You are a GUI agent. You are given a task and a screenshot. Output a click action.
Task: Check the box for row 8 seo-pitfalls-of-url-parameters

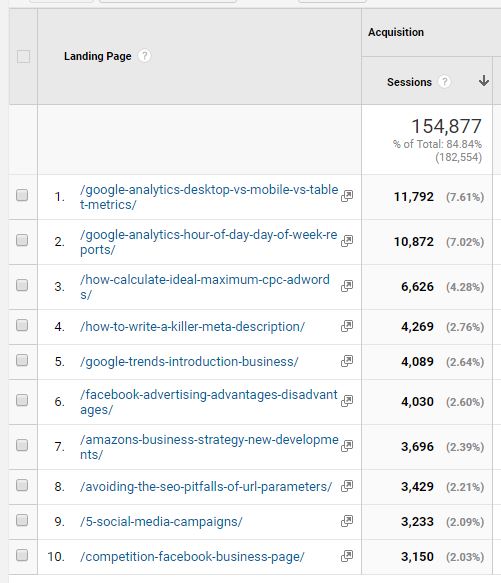(x=22, y=485)
